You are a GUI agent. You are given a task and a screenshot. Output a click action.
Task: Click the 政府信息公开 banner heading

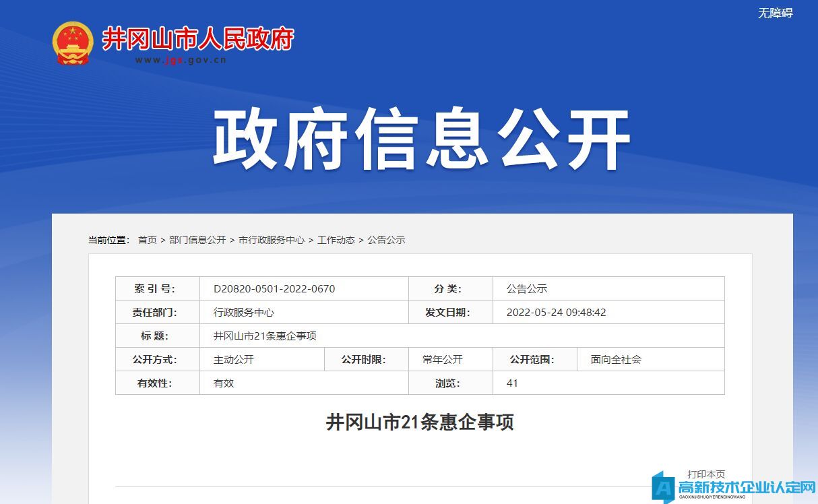pos(422,140)
